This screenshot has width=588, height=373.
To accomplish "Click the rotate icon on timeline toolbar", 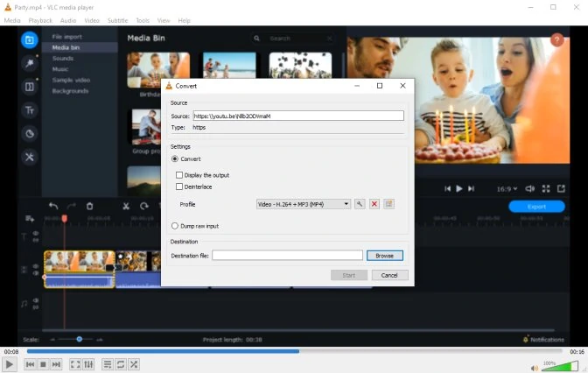I will click(x=144, y=206).
